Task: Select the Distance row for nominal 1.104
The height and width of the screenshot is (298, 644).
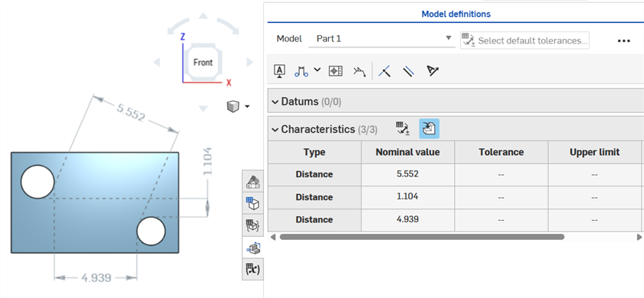Action: 314,197
